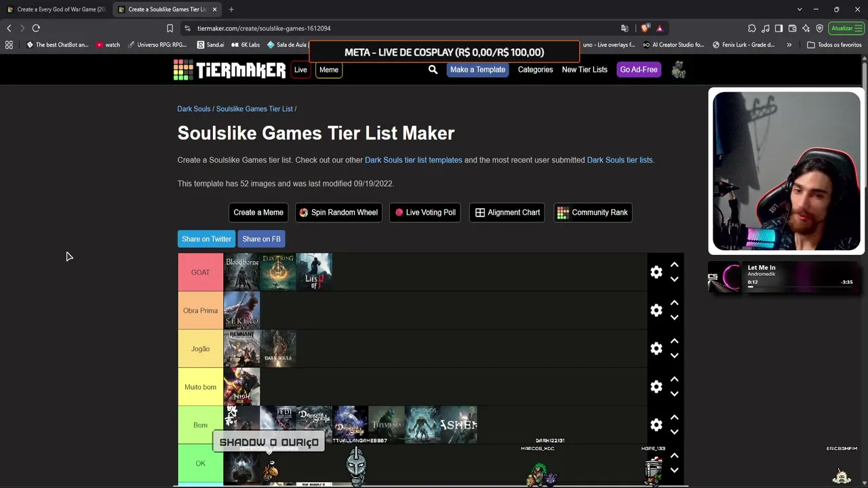Move the Jogão tier up
The image size is (868, 488).
(x=674, y=342)
